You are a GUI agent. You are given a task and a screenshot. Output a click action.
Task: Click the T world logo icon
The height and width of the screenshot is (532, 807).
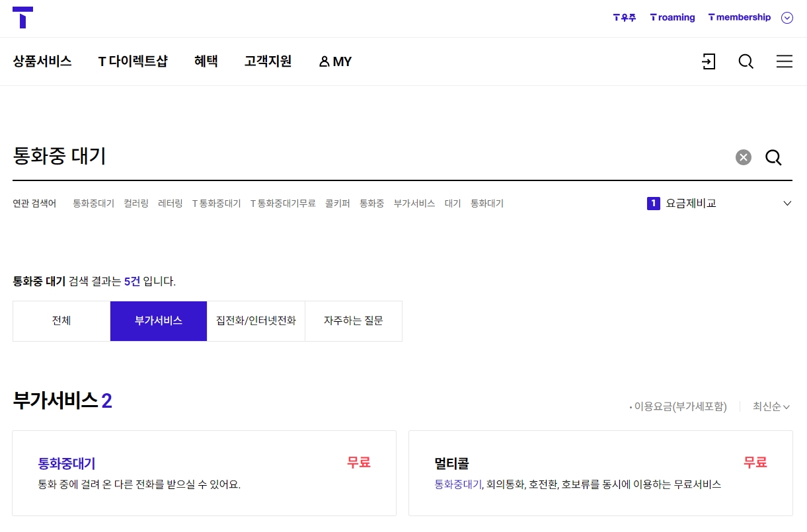22,17
